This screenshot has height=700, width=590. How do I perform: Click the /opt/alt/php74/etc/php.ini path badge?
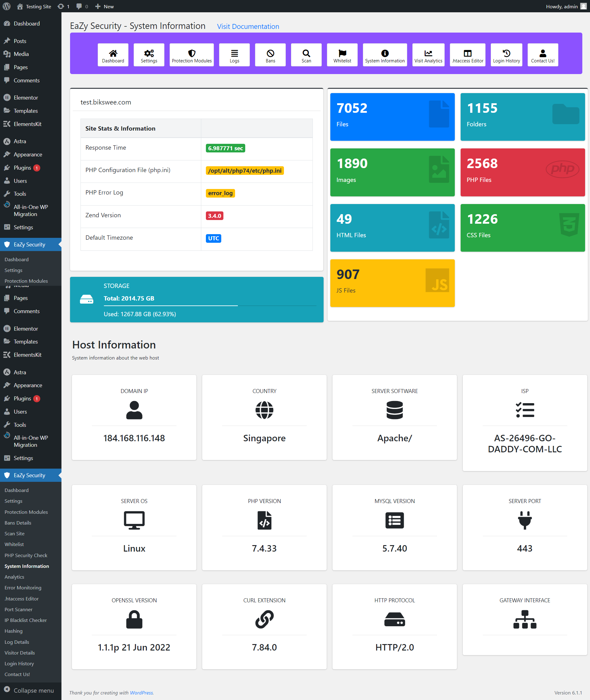[x=245, y=171]
